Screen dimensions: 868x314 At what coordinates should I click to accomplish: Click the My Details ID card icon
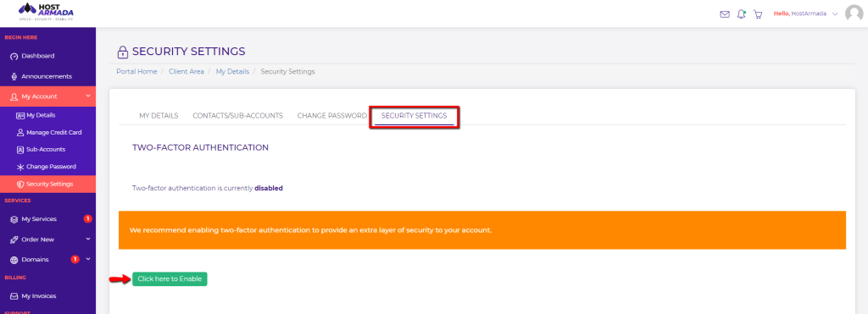tap(20, 116)
